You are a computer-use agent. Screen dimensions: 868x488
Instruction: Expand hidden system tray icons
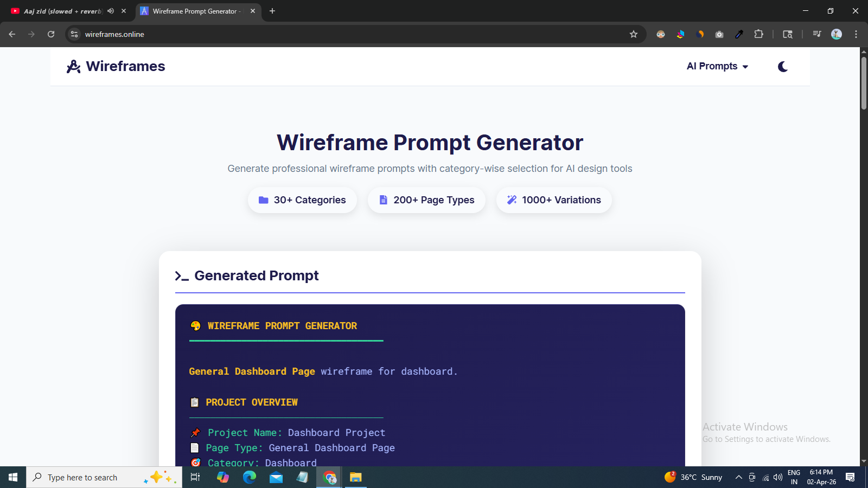point(738,477)
